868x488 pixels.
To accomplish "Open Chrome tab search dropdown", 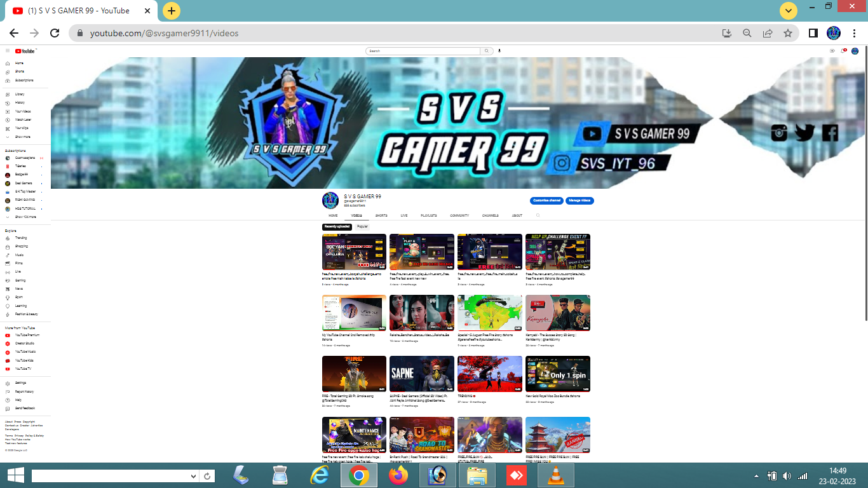I will 789,10.
